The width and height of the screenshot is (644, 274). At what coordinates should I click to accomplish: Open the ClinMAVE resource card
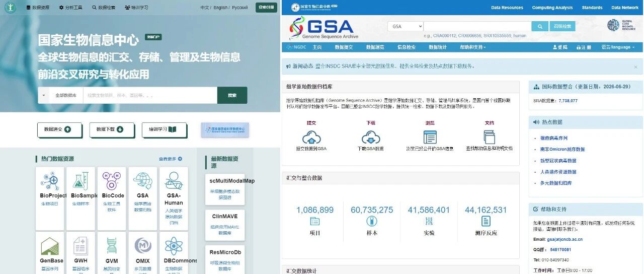tap(225, 224)
